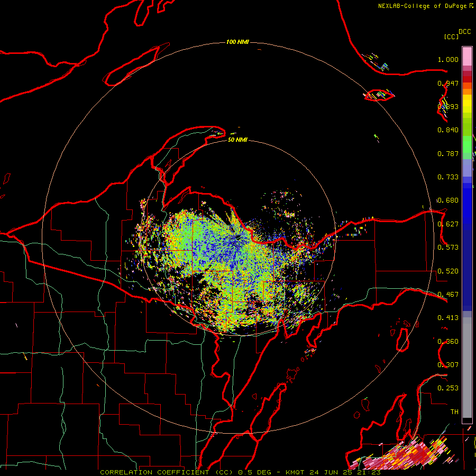Image resolution: width=476 pixels, height=476 pixels.
Task: Click the KMQT 24 JUN 25 21:23 timestamp
Action: 333,472
